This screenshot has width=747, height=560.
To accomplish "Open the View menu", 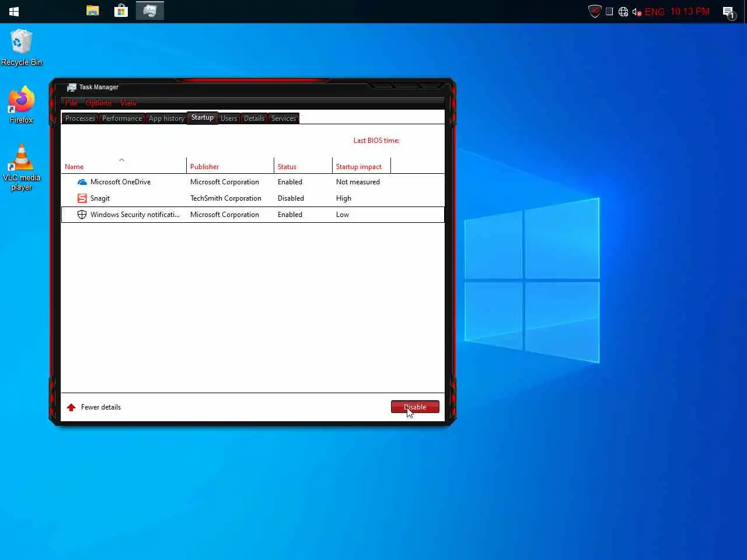I will click(128, 103).
